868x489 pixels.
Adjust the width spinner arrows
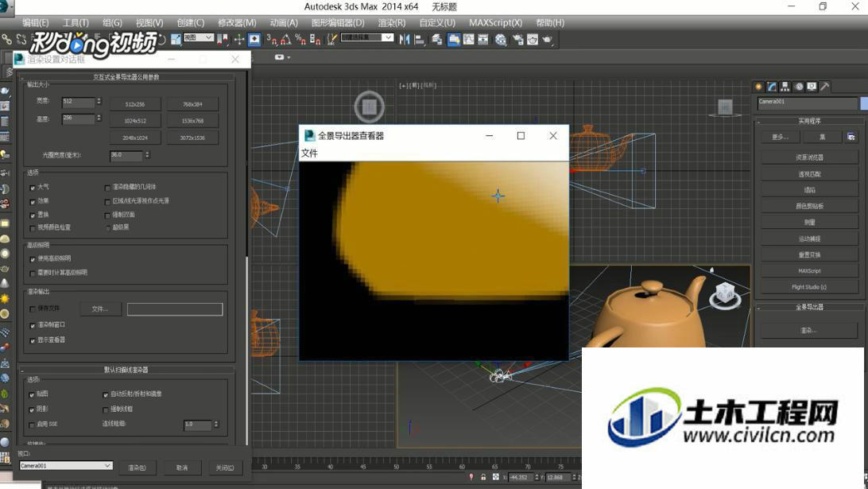99,101
